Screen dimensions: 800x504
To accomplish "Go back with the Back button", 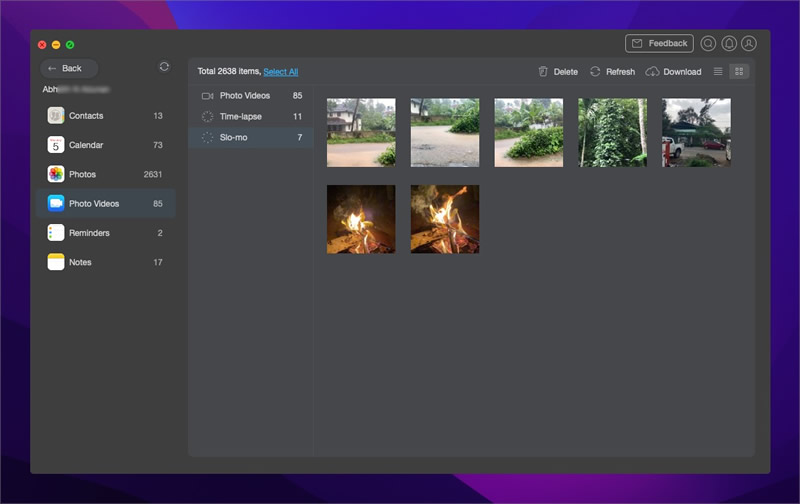I will (69, 68).
